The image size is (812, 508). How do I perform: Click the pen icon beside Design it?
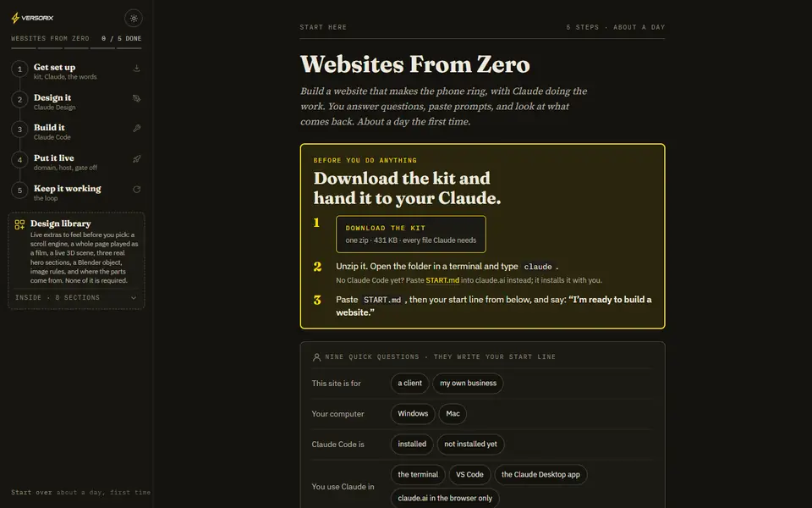point(137,98)
